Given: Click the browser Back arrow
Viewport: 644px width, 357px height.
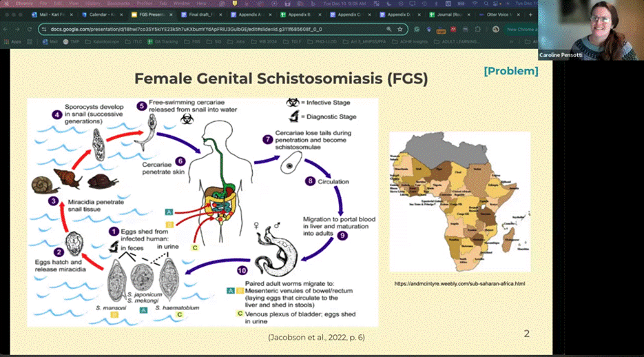Looking at the screenshot, I should point(6,30).
